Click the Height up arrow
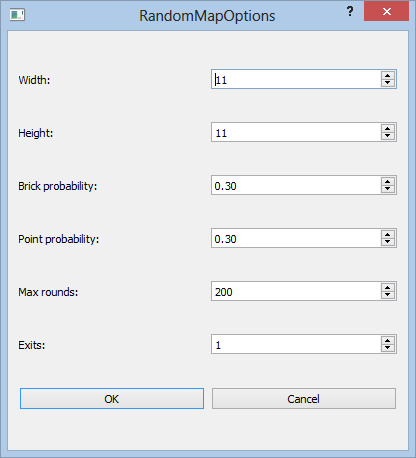Screen dimensions: 416x458 click(x=387, y=128)
